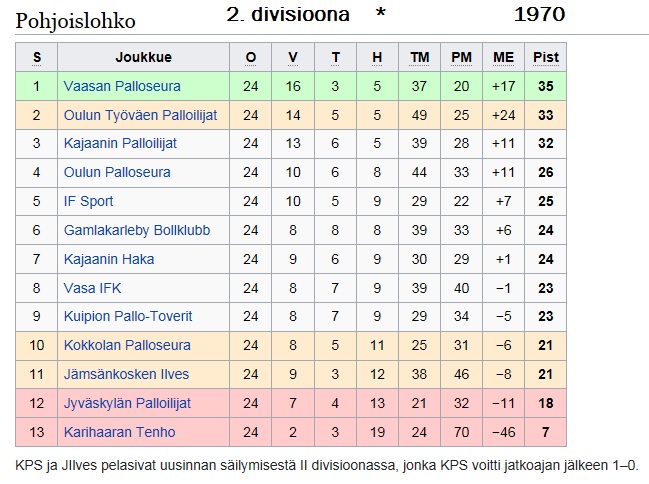The width and height of the screenshot is (649, 484).
Task: Sort table by Joukkue column
Action: [139, 58]
